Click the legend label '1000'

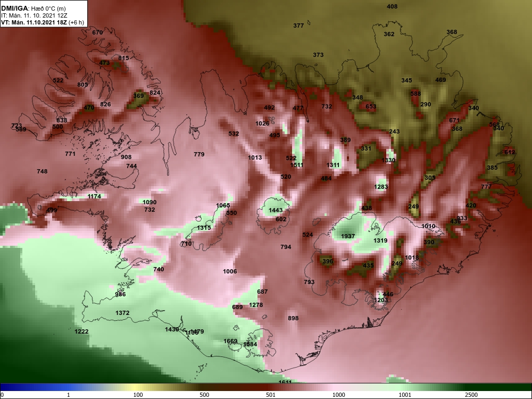click(338, 395)
